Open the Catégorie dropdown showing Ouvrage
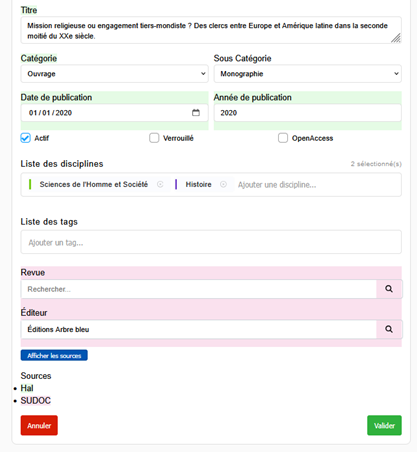Viewport: 417px width, 452px height. tap(114, 74)
